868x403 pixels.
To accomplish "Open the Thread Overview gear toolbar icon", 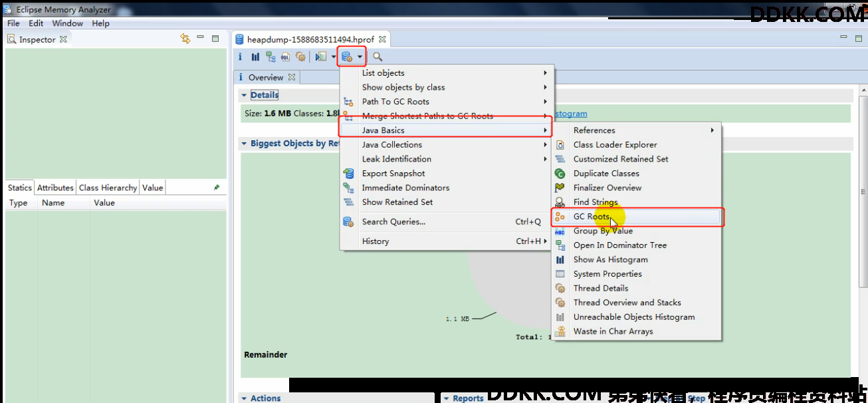I will pos(300,57).
